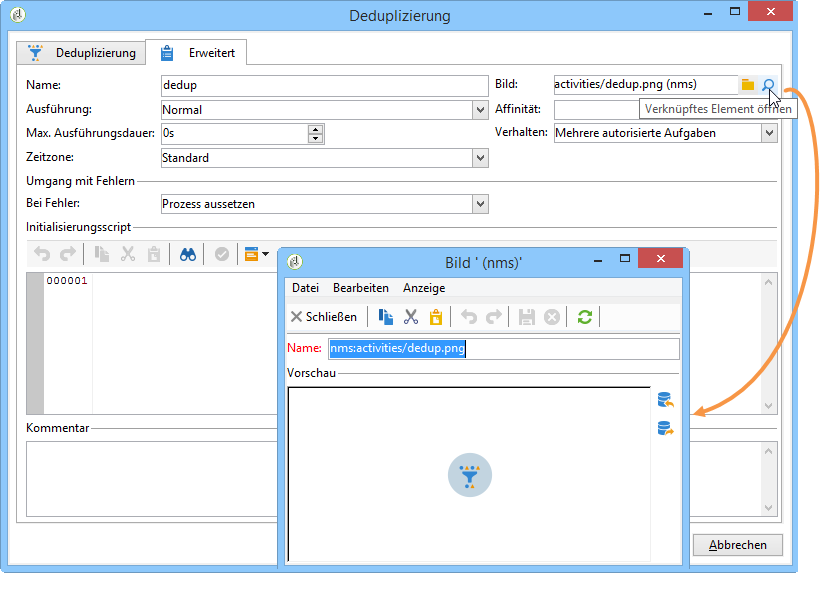Screen dimensions: 824x589
Task: Click the magnifier icon to open linked element
Action: [x=768, y=85]
